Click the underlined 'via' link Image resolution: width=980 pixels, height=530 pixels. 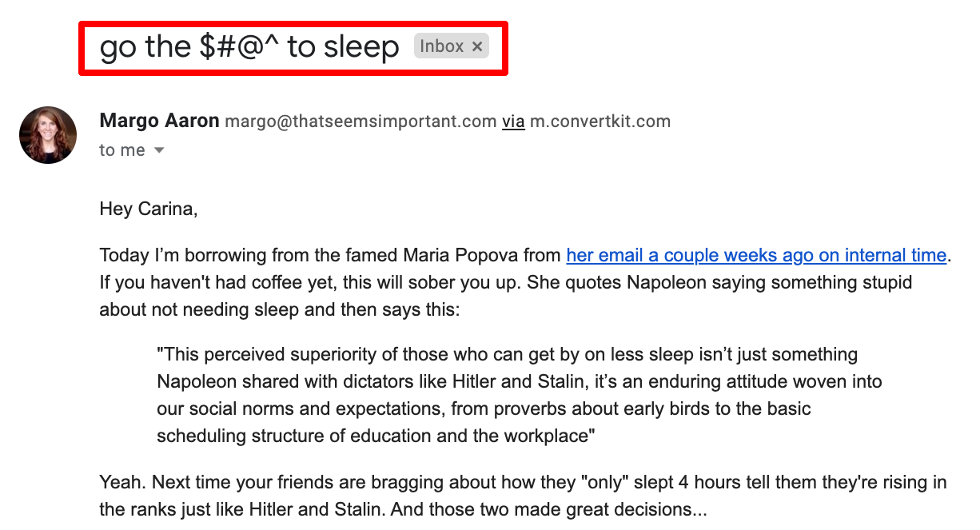point(513,122)
